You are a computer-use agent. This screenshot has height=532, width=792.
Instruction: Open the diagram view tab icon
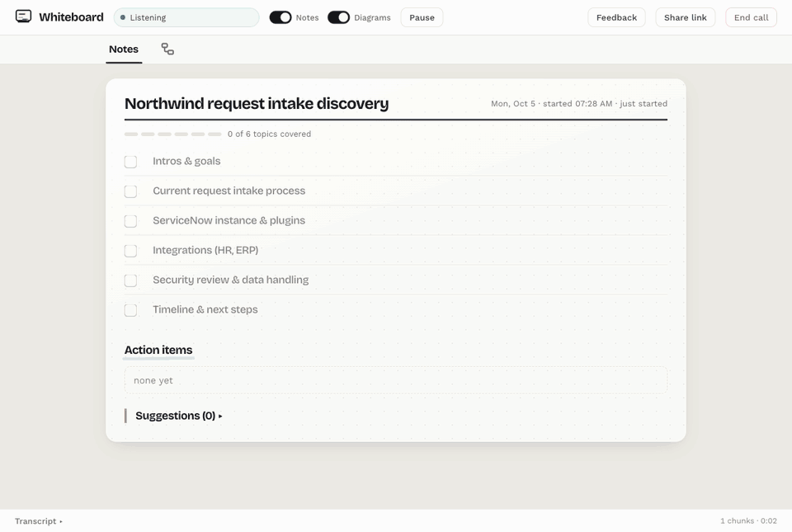tap(167, 49)
